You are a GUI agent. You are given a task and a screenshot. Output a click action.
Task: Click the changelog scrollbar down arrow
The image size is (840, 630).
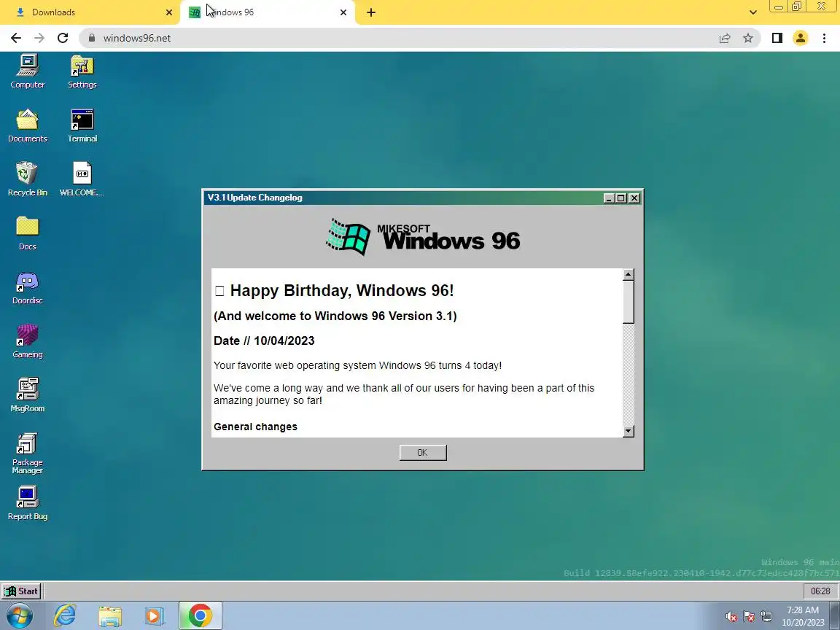pos(629,431)
